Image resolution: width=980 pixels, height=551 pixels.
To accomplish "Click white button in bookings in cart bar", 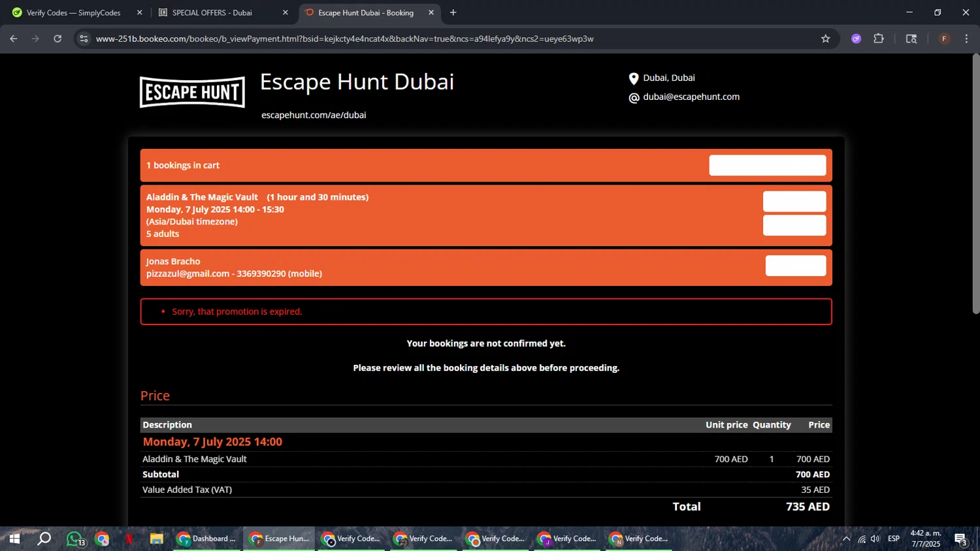I will 768,165.
